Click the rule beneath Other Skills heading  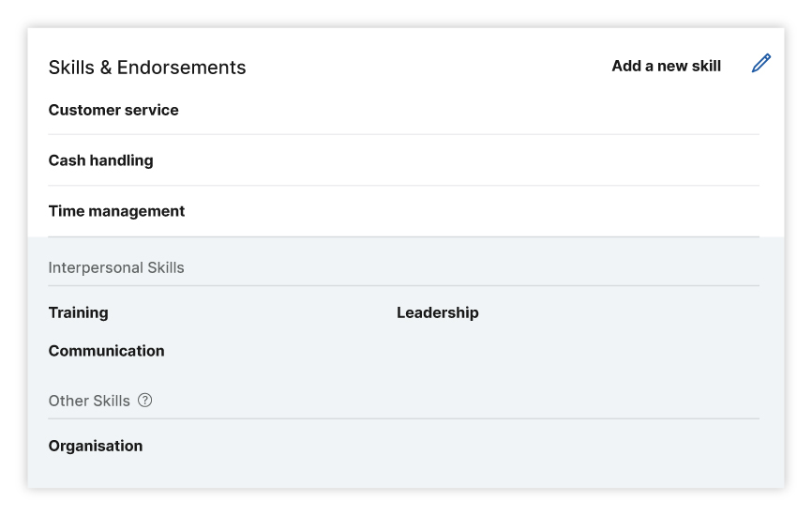point(404,418)
